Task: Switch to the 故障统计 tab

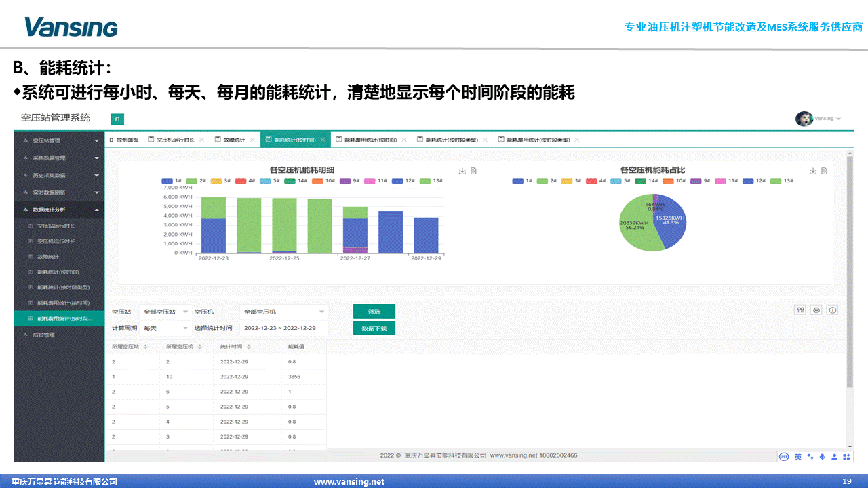Action: (x=229, y=140)
